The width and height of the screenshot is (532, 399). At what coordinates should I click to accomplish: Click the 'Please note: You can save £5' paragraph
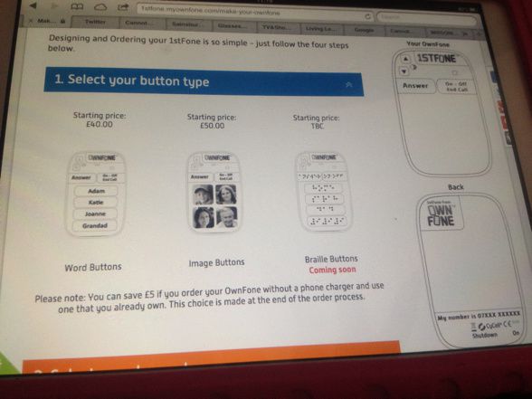(x=209, y=298)
